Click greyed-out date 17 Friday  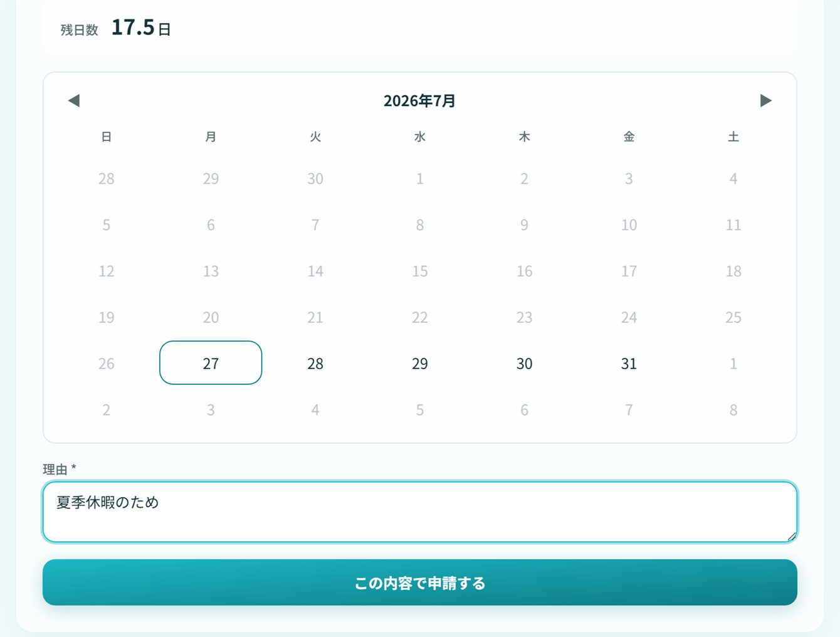[629, 271]
